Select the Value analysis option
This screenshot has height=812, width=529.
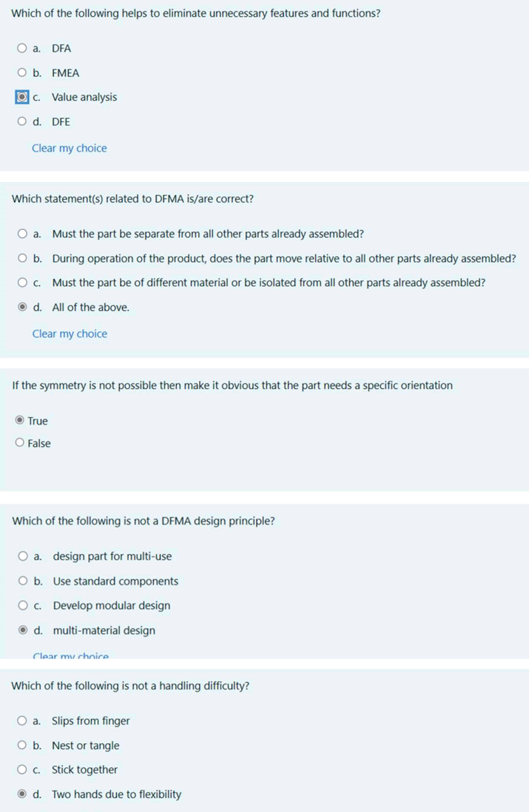tap(21, 97)
